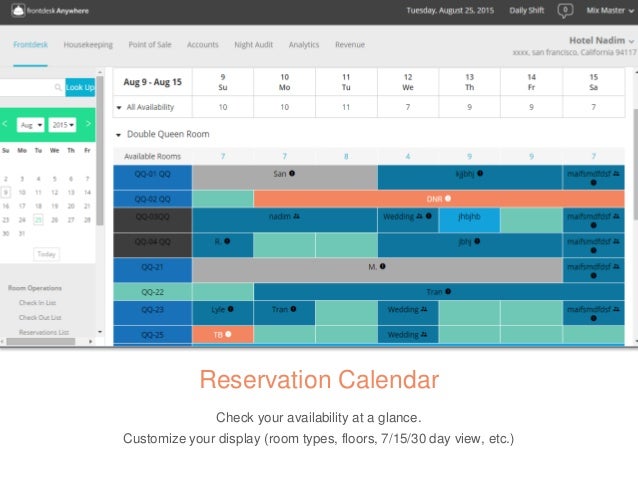638x479 pixels.
Task: Open Hotel Nadim property dropdown
Action: 602,40
